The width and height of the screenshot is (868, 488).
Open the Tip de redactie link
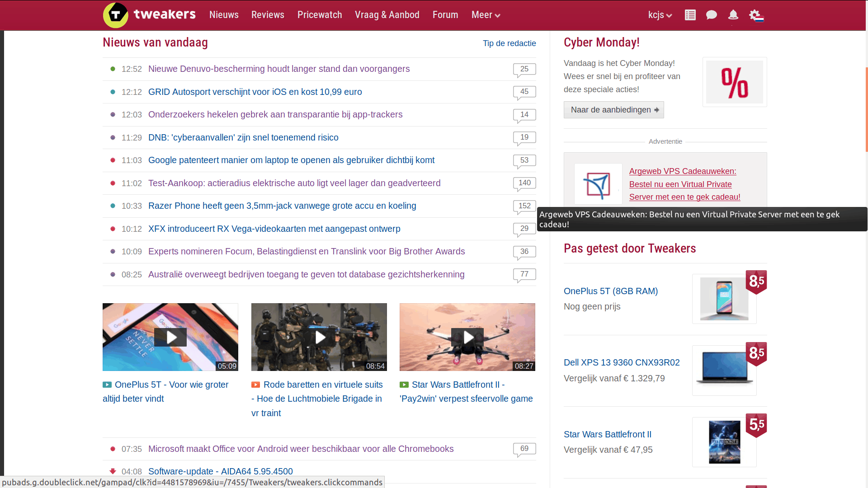coord(509,43)
